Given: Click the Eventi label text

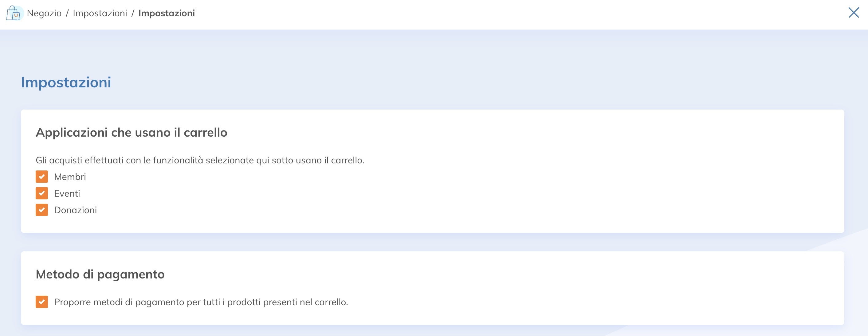Looking at the screenshot, I should click(x=67, y=193).
